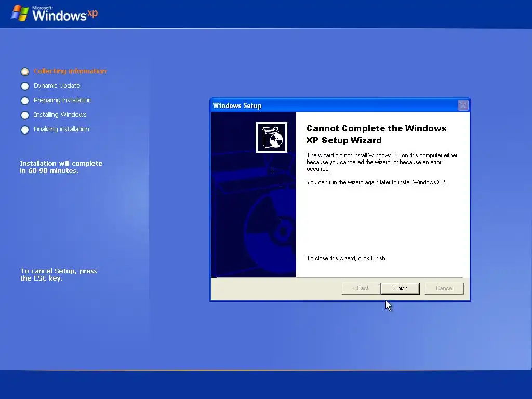Click the greyed-out Cancel button
Screen dimensions: 532x399
pos(444,288)
